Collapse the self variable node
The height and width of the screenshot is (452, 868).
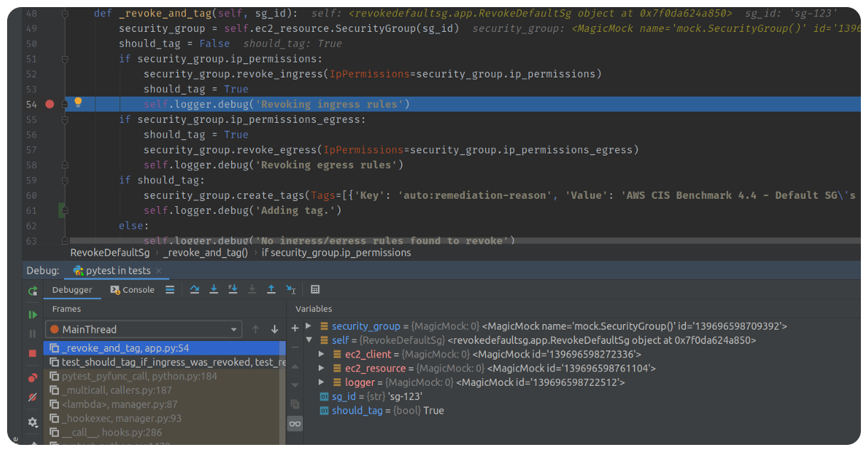coord(308,340)
